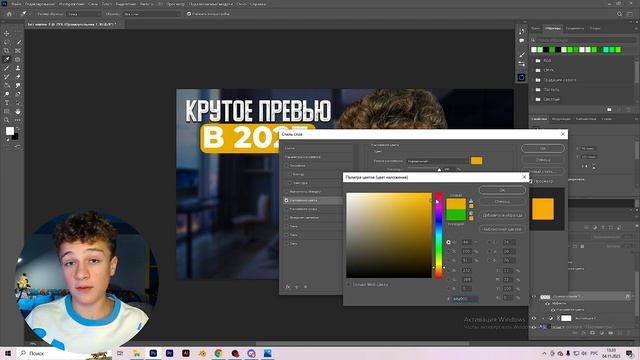
Task: Toggle the Выполнить обводку checkbox
Action: [286, 191]
